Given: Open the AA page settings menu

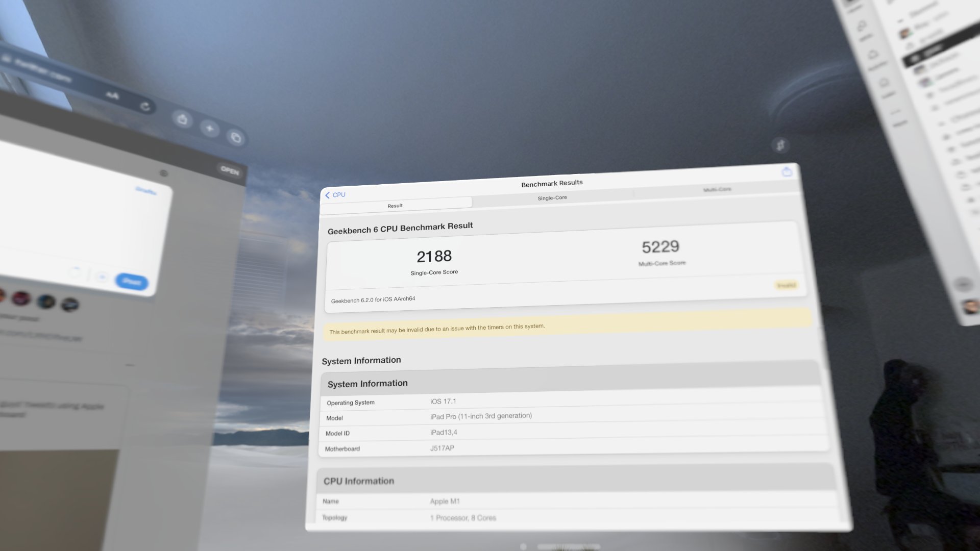Looking at the screenshot, I should click(x=112, y=95).
